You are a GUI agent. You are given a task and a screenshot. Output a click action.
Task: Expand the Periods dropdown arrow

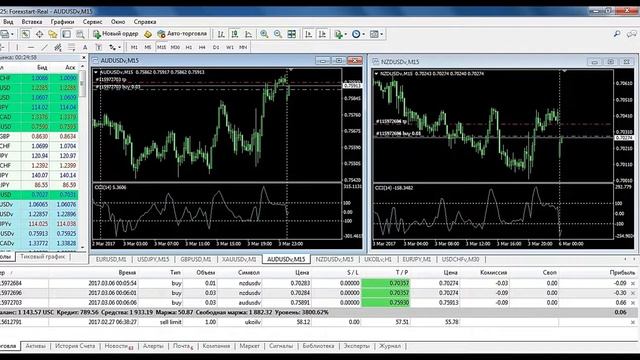click(363, 34)
